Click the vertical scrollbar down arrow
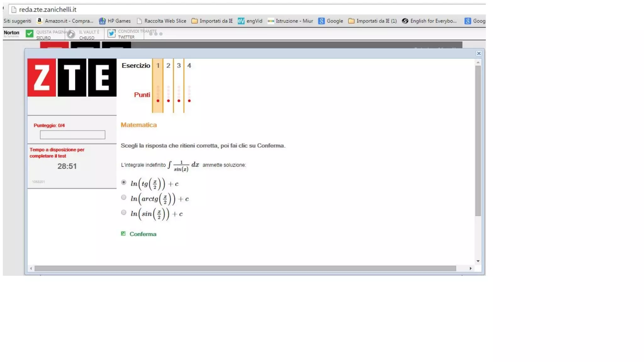 click(x=478, y=261)
